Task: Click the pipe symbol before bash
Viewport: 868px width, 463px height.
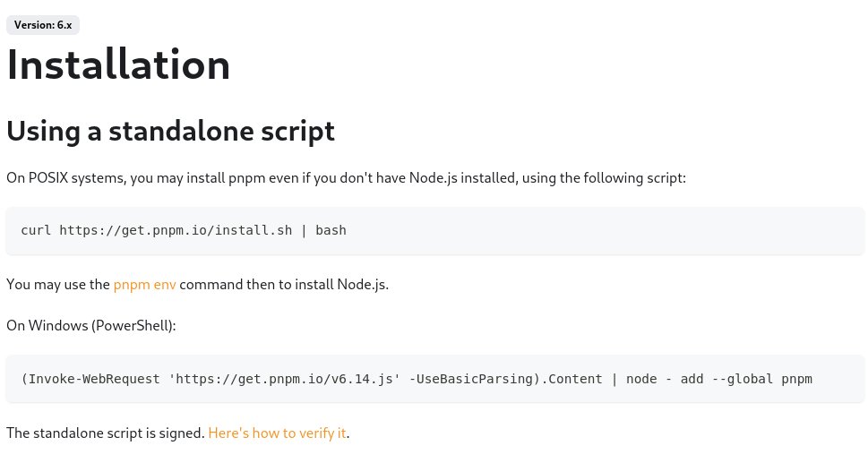Action: point(304,231)
